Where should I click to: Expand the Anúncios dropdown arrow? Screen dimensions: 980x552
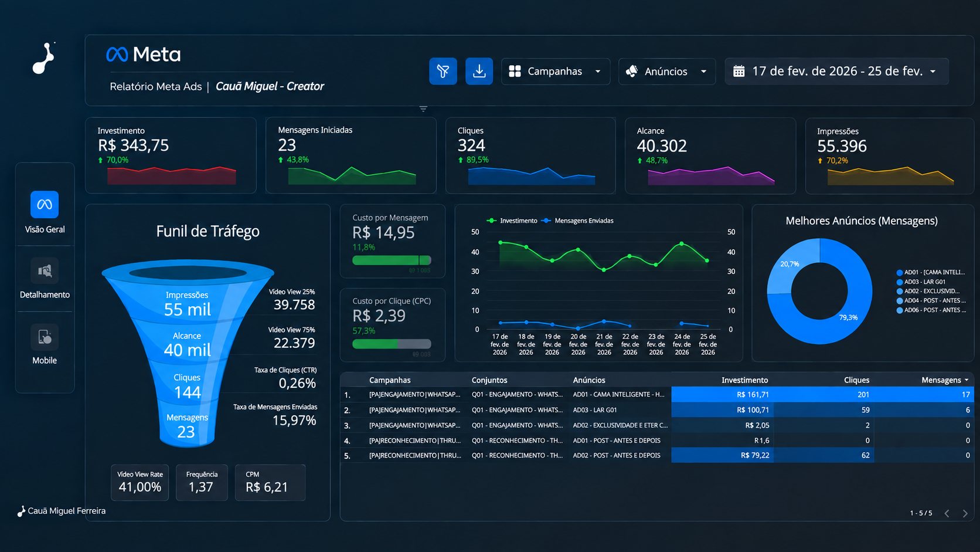pyautogui.click(x=703, y=72)
